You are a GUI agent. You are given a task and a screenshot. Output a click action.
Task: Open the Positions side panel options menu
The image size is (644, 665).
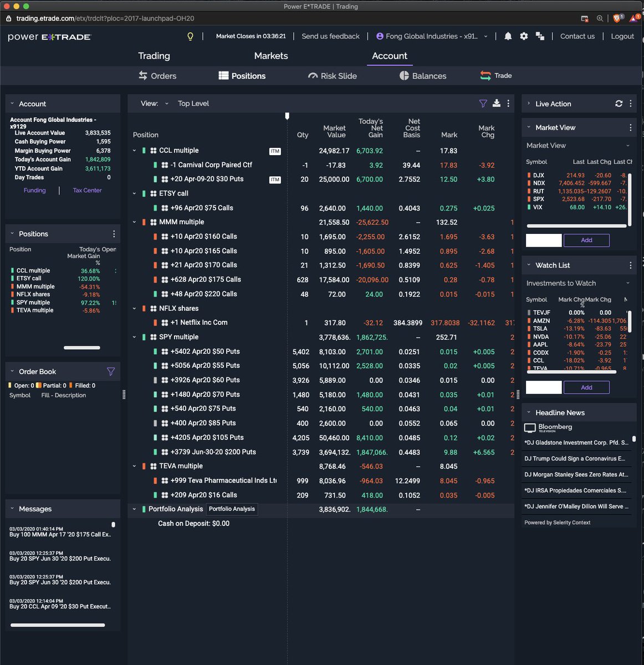pos(114,234)
